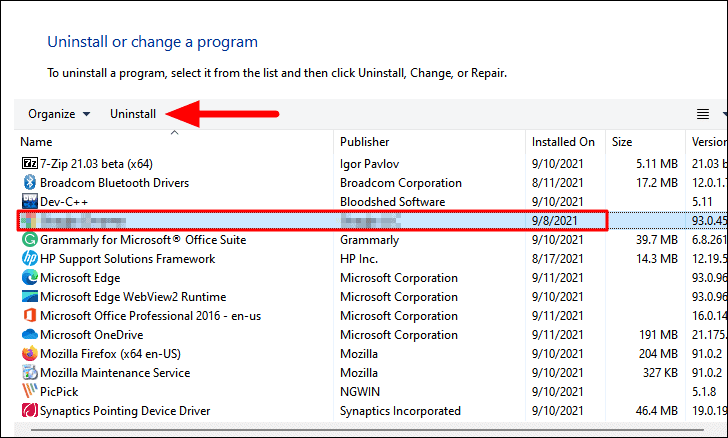Image resolution: width=728 pixels, height=438 pixels.
Task: Click the Dev-C++ program icon
Action: [30, 202]
